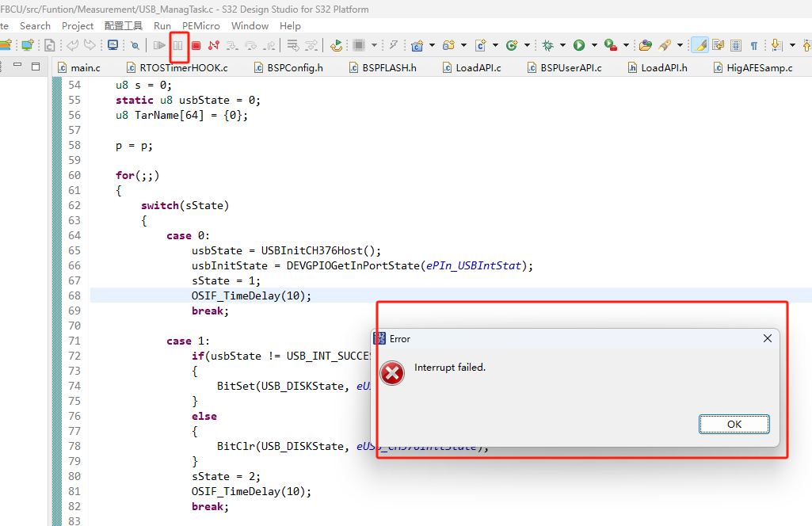
Task: Jump to last edit location
Action: point(718,45)
